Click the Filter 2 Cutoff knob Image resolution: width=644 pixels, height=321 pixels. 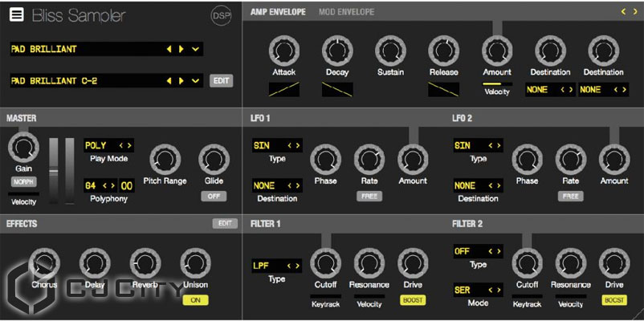coord(528,263)
